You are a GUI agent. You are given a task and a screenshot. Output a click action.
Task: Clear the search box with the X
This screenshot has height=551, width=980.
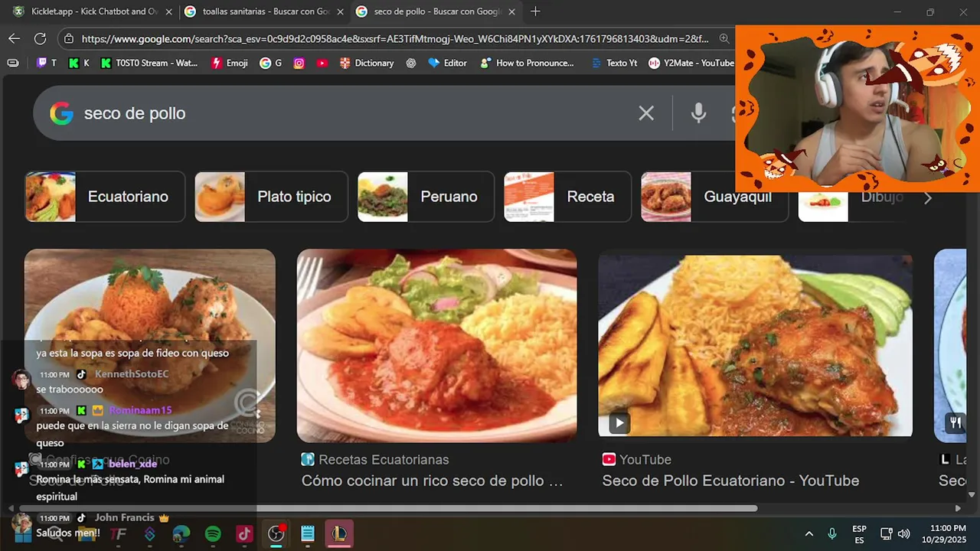click(x=646, y=113)
